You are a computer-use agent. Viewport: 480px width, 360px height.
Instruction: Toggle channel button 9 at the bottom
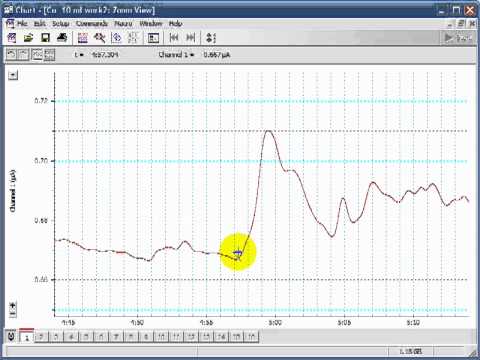point(146,337)
